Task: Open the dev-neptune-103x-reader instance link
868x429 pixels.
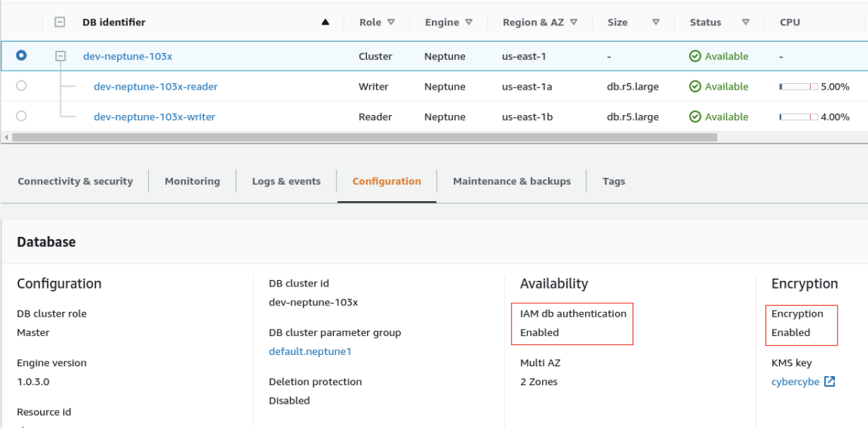Action: coord(155,87)
